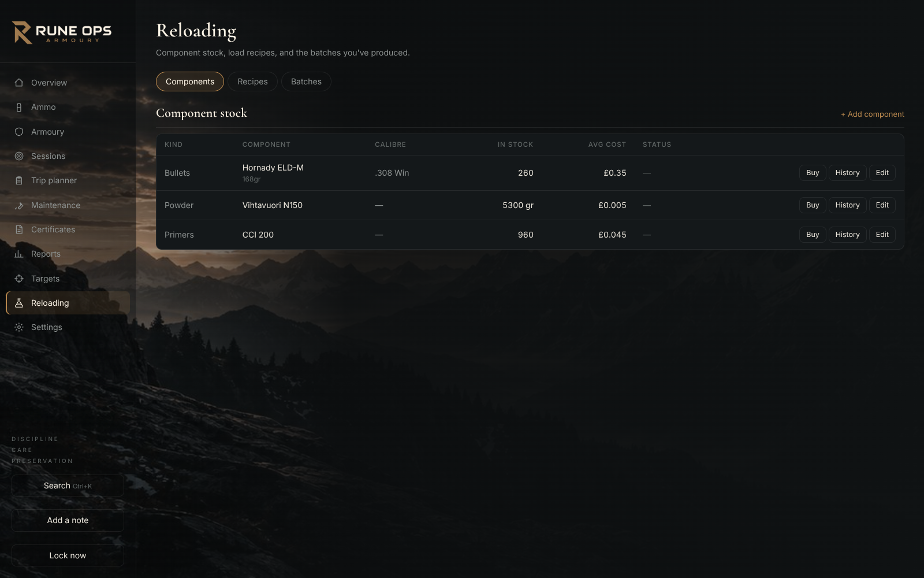
Task: Buy more Vihtavuori N150 powder
Action: (x=813, y=205)
